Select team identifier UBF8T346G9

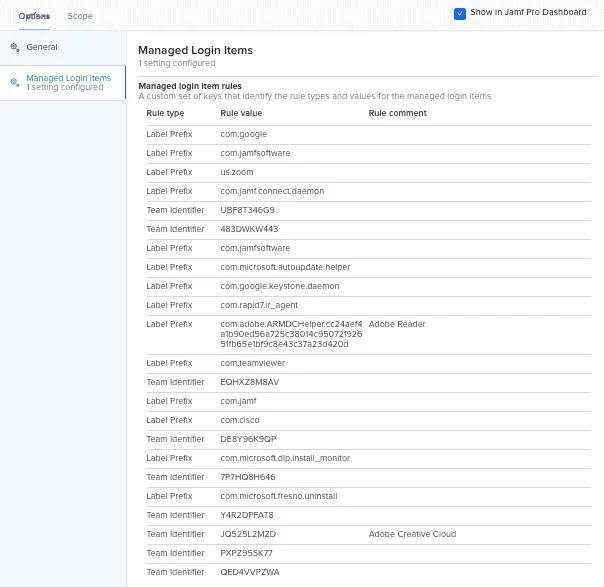pos(247,210)
